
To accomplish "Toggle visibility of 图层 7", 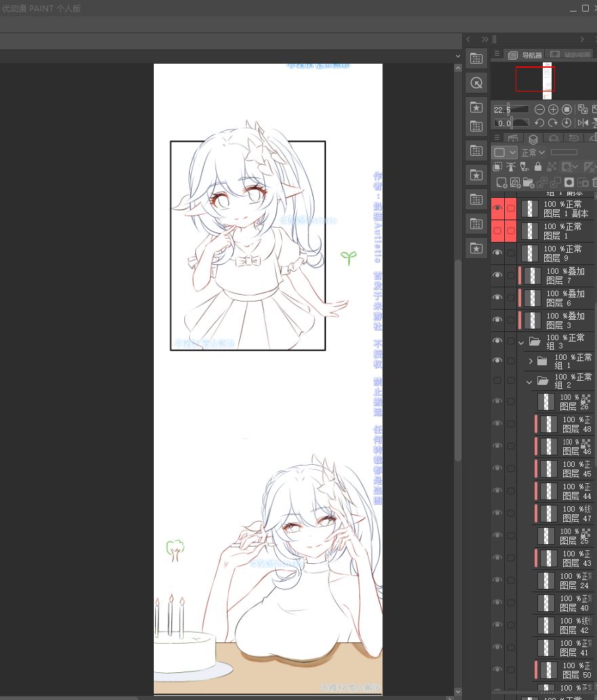I will [497, 275].
